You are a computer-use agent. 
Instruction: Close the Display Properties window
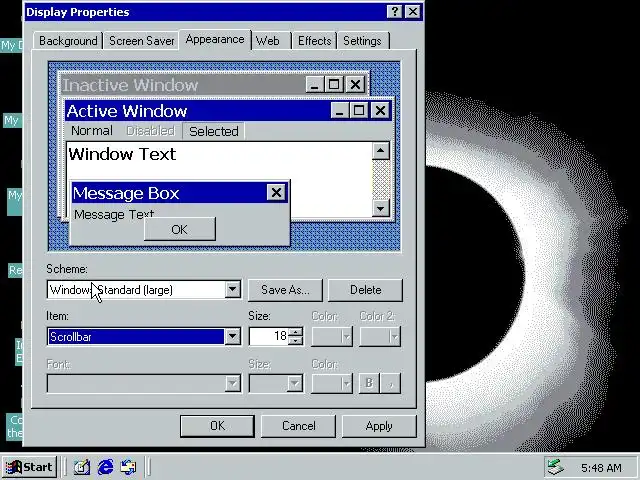(x=413, y=11)
